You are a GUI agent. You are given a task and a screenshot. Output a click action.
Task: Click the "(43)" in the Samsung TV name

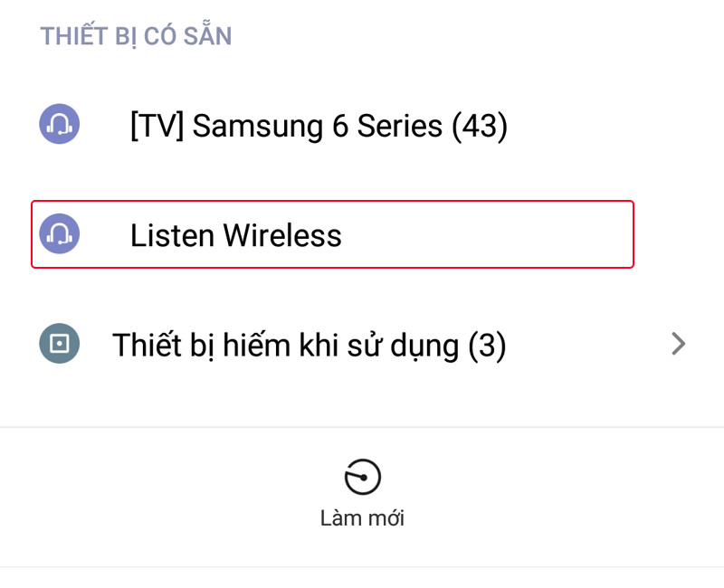pos(479,126)
